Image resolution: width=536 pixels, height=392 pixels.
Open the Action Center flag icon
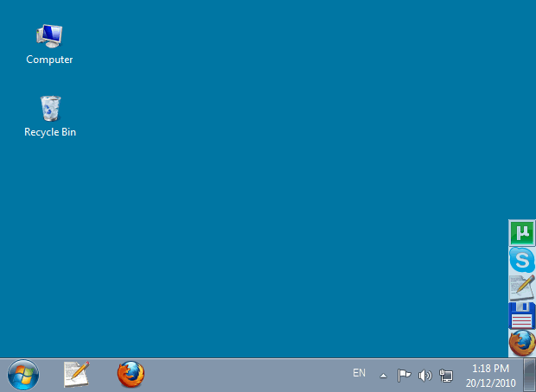click(404, 375)
